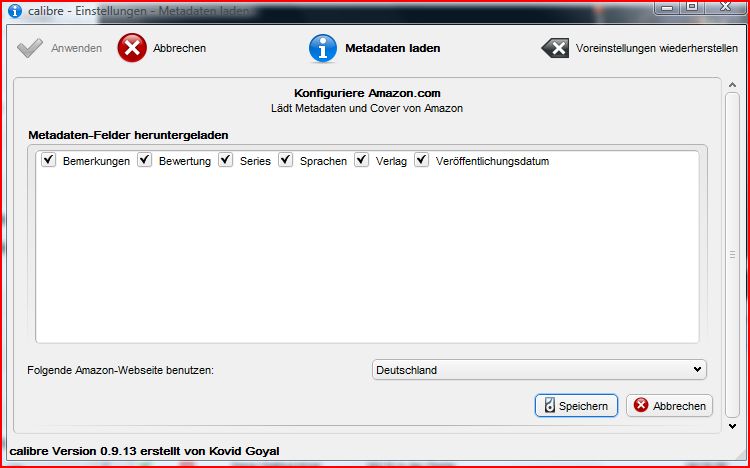The width and height of the screenshot is (750, 468).
Task: Click the Abbrechen text in the top toolbar
Action: click(179, 48)
